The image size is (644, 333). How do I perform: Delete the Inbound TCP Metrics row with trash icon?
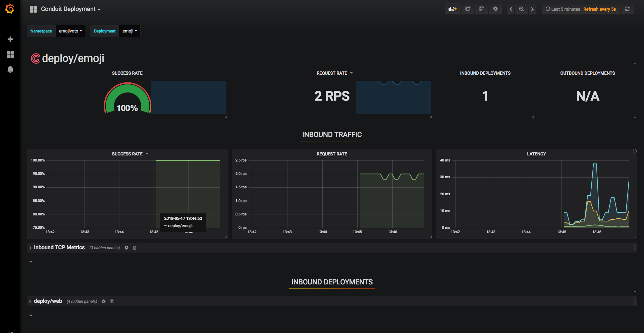click(135, 248)
